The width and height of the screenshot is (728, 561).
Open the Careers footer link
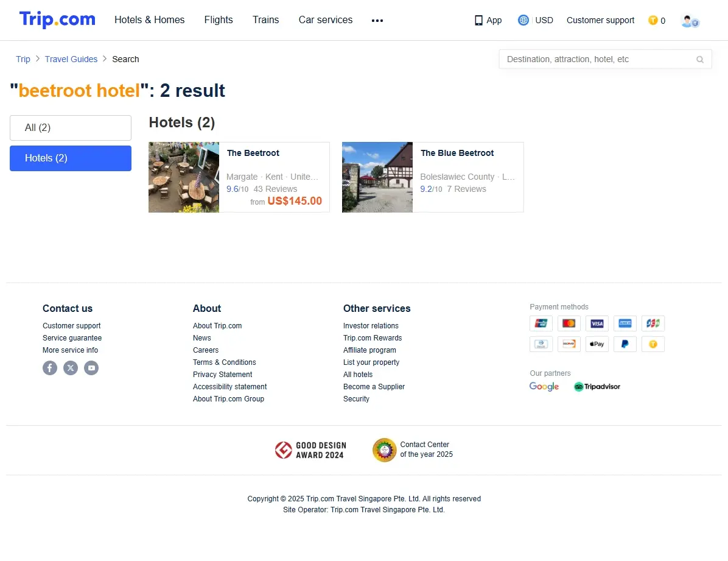206,350
